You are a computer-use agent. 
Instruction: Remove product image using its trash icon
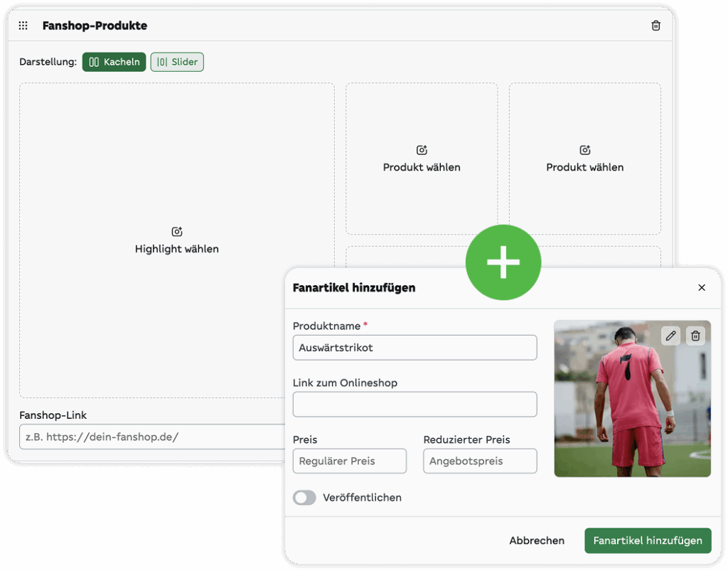(695, 336)
